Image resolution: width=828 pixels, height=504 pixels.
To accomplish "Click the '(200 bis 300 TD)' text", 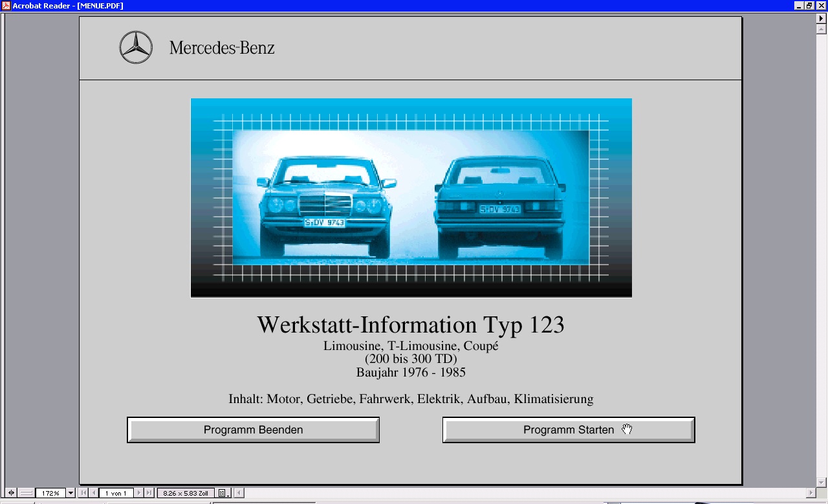I will [x=411, y=358].
